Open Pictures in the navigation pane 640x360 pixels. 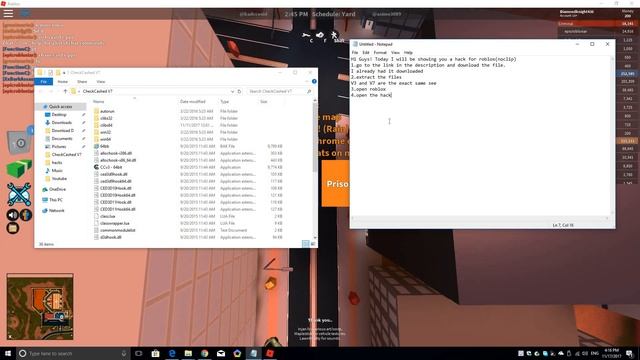59,147
